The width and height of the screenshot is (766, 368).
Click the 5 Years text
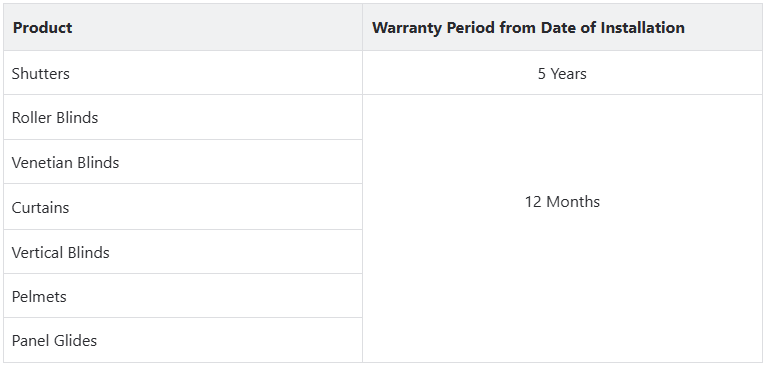coord(562,74)
